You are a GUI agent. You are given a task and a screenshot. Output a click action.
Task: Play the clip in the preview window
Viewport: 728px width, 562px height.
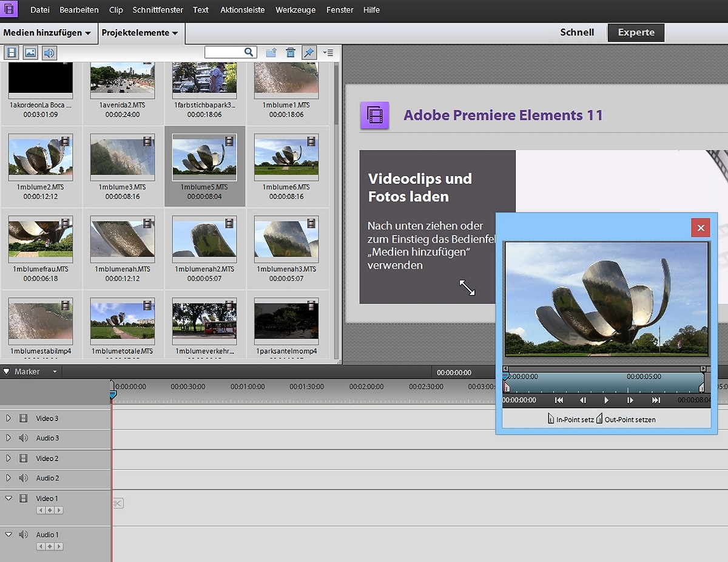pos(607,400)
